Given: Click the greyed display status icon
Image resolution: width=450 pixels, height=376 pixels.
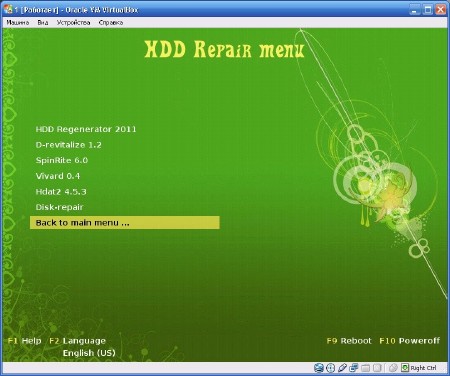Looking at the screenshot, I should tap(377, 368).
